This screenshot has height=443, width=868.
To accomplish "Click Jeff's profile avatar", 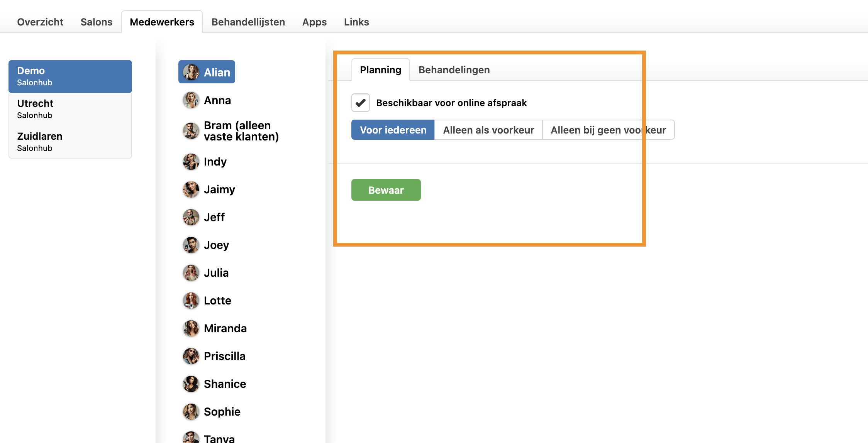I will click(191, 217).
